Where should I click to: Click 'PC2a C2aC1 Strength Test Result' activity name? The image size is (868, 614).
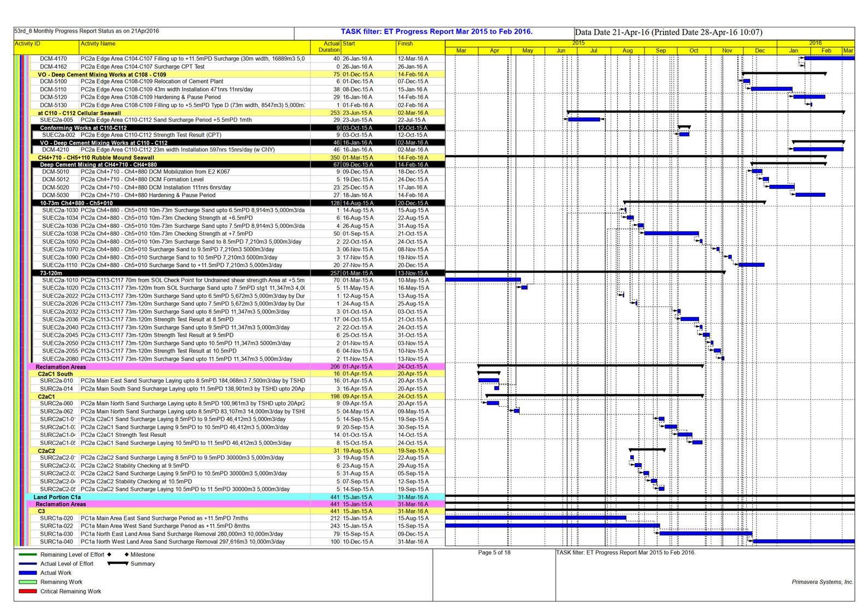(124, 435)
